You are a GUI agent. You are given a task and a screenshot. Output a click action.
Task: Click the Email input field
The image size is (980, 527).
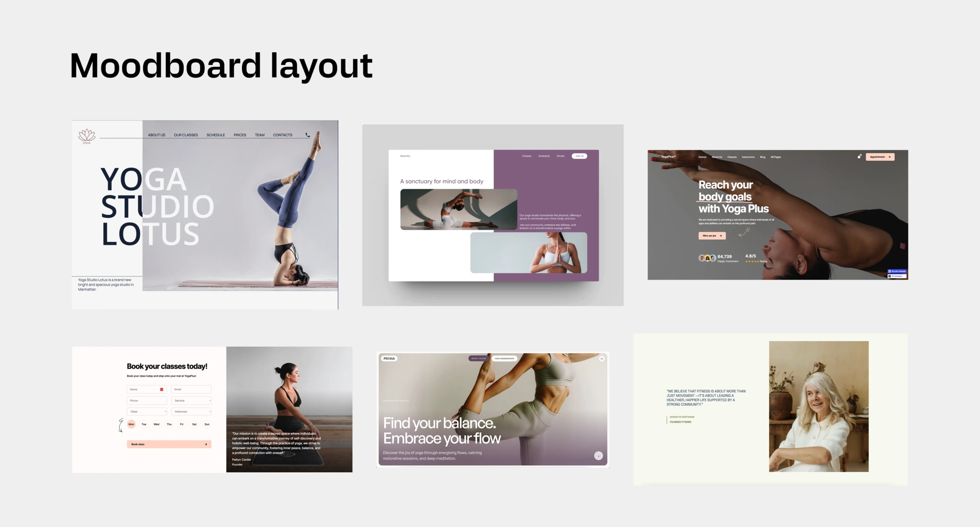pos(191,389)
